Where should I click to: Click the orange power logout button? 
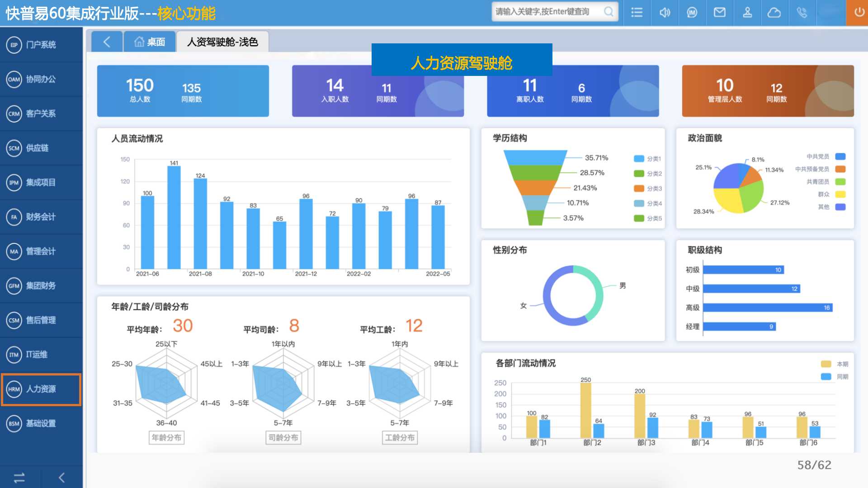coord(858,13)
